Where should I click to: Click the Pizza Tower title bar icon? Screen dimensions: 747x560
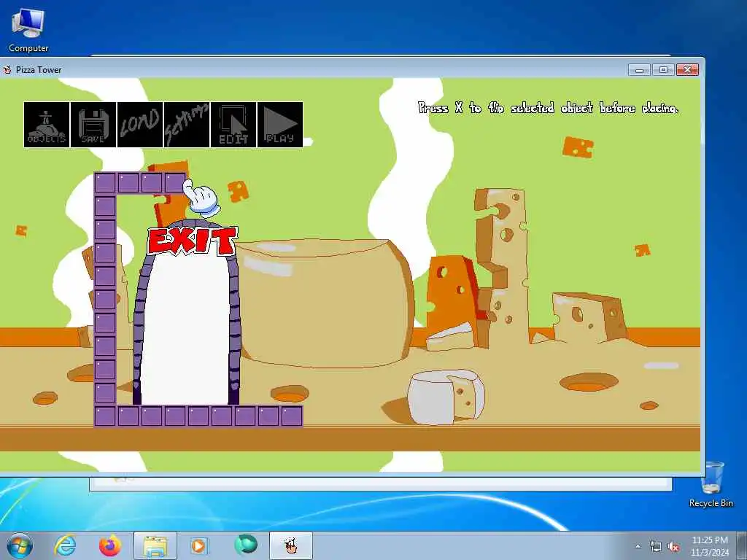7,69
